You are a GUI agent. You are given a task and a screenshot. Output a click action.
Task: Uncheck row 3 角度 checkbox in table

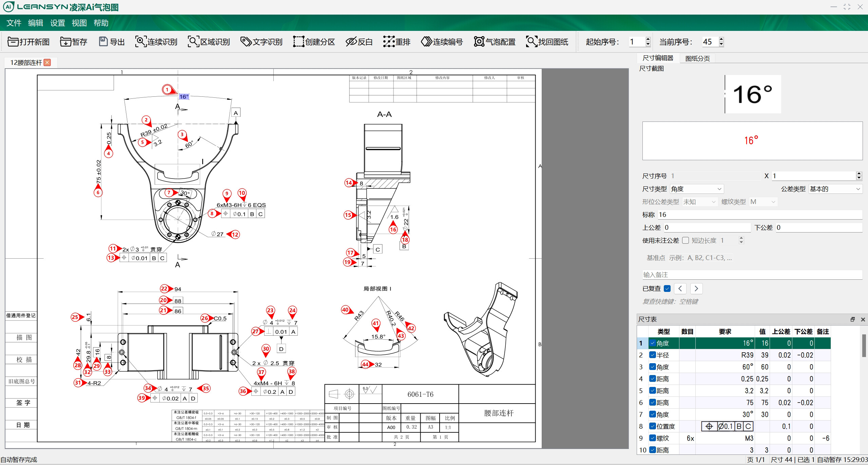653,367
